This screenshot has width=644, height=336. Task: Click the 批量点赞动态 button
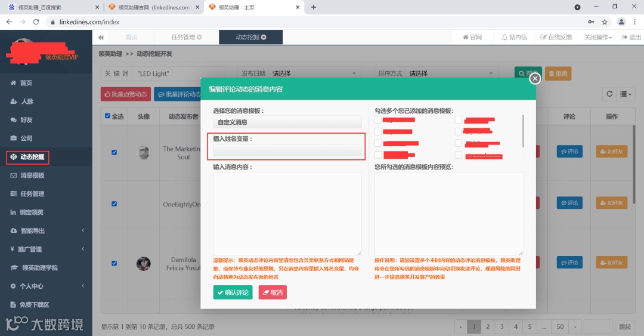click(126, 94)
